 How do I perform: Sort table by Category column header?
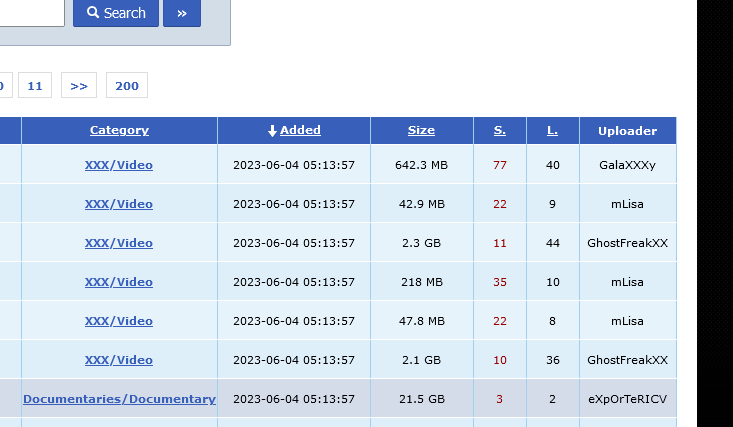pyautogui.click(x=119, y=130)
